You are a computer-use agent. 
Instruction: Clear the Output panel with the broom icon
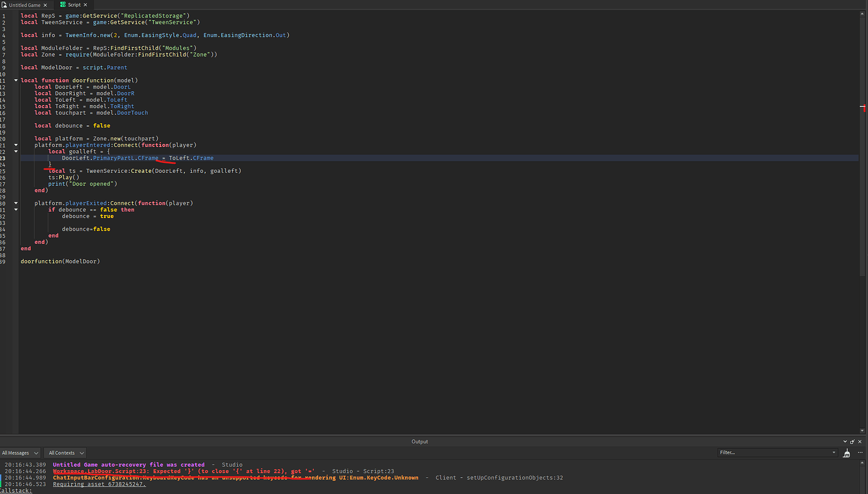pos(847,453)
